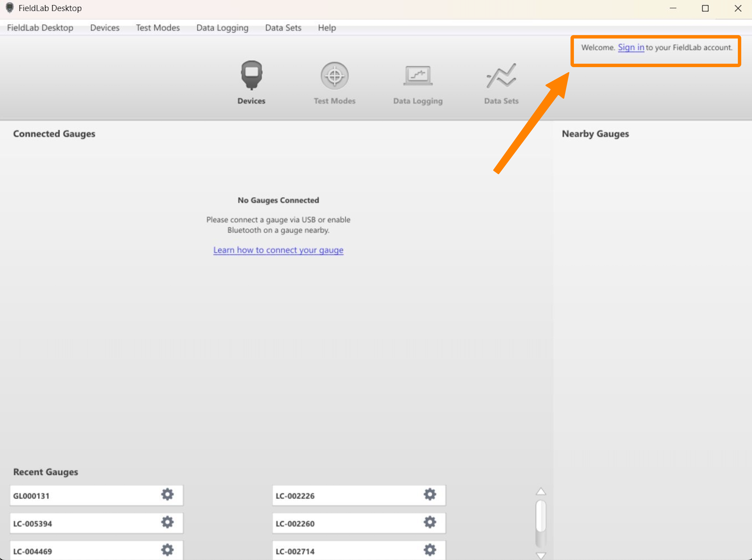This screenshot has height=560, width=752.
Task: Open the Devices section icon
Action: tap(251, 75)
